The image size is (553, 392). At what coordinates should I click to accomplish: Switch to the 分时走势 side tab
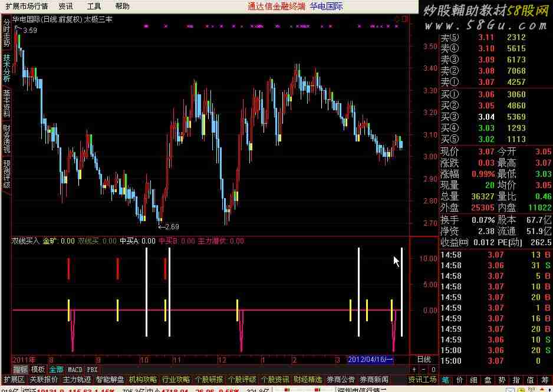[x=6, y=32]
